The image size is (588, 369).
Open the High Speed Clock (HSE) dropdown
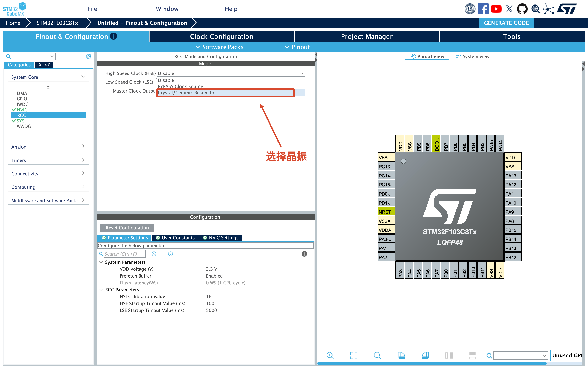click(x=231, y=73)
